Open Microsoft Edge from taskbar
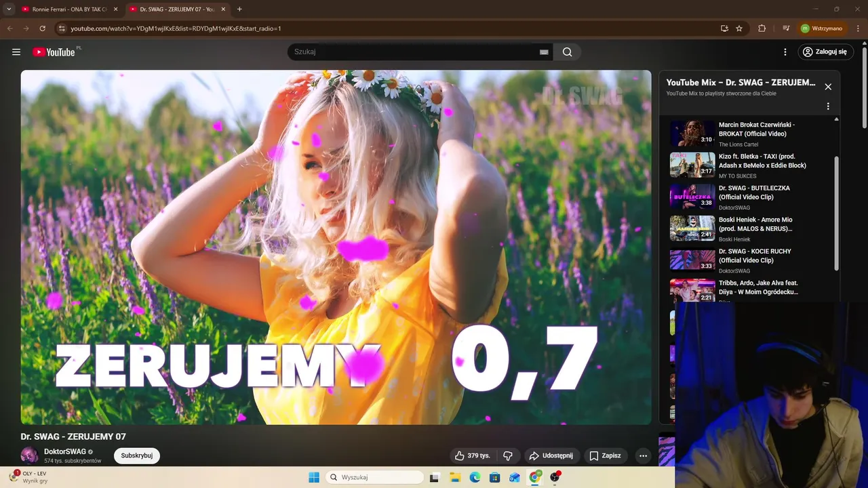The height and width of the screenshot is (488, 868). [x=475, y=477]
